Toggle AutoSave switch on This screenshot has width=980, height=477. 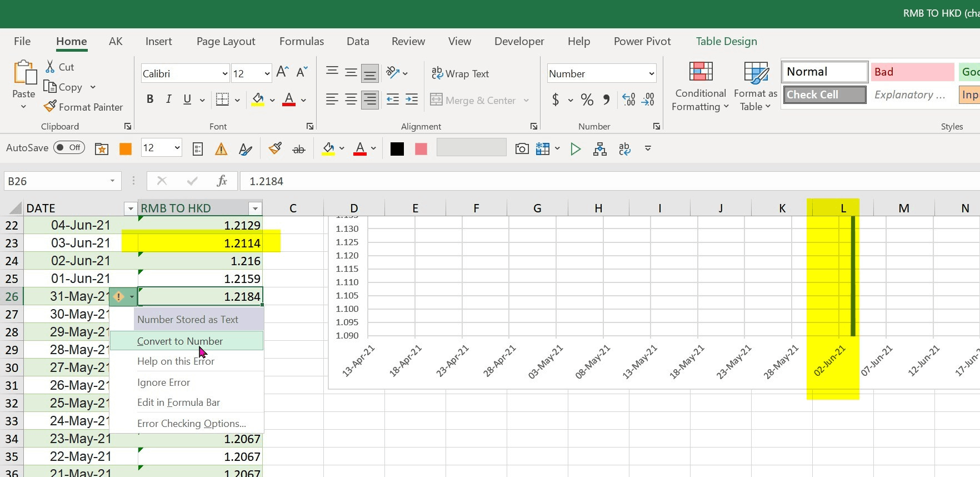[x=69, y=147]
